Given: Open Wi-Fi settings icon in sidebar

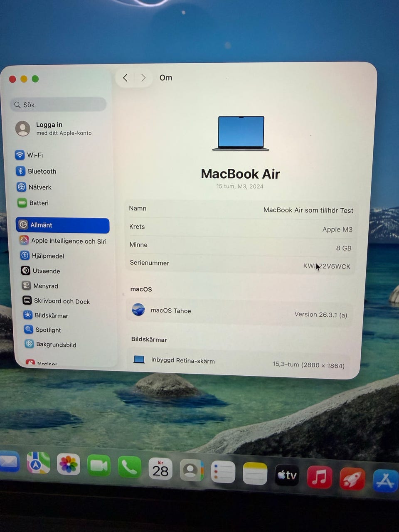Looking at the screenshot, I should (x=20, y=155).
